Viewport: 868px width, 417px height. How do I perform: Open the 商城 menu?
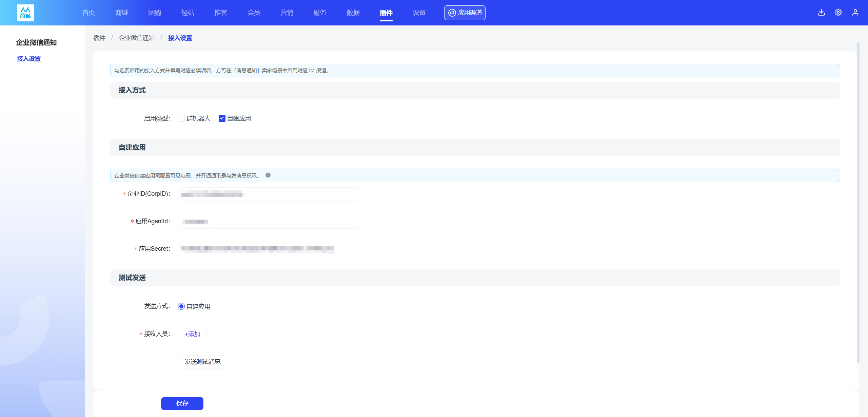(122, 13)
